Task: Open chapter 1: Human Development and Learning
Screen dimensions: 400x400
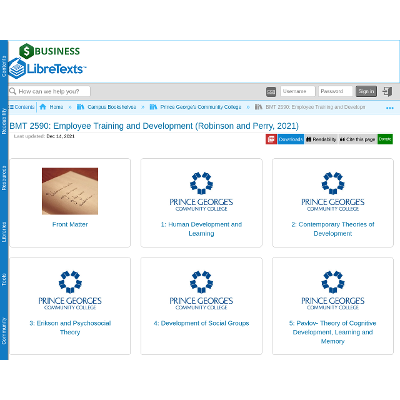Action: [x=201, y=229]
